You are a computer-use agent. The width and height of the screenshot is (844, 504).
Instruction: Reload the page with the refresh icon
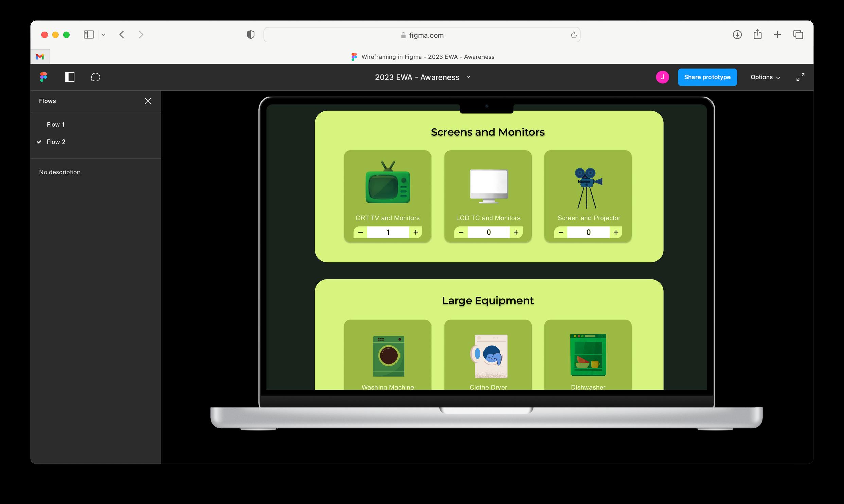click(574, 35)
